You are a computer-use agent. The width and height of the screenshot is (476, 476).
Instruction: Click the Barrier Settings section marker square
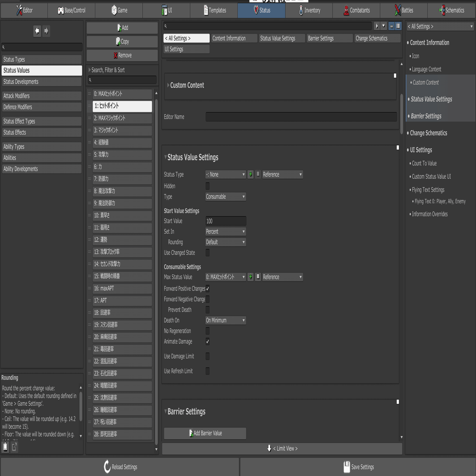tap(398, 402)
